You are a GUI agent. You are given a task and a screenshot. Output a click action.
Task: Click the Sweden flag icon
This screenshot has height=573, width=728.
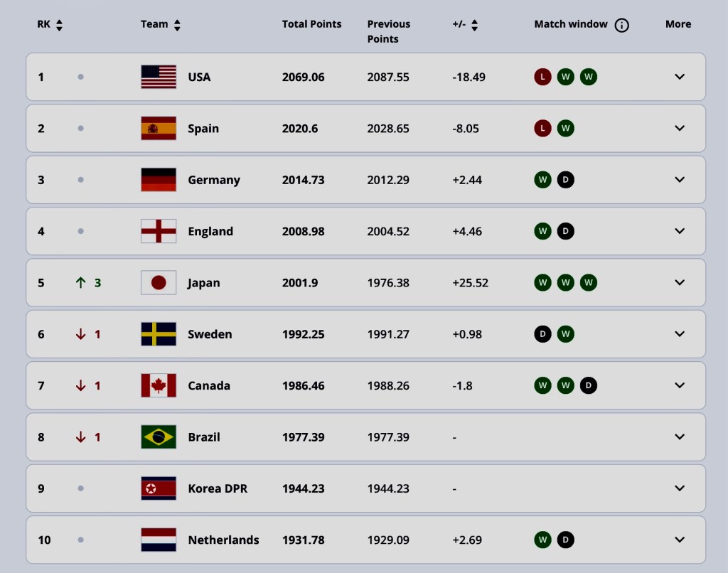coord(159,334)
